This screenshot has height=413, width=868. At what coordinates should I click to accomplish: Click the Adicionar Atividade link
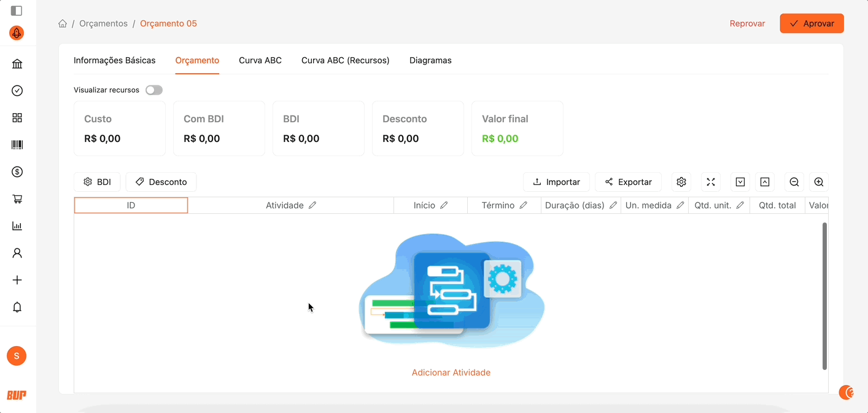click(x=451, y=372)
